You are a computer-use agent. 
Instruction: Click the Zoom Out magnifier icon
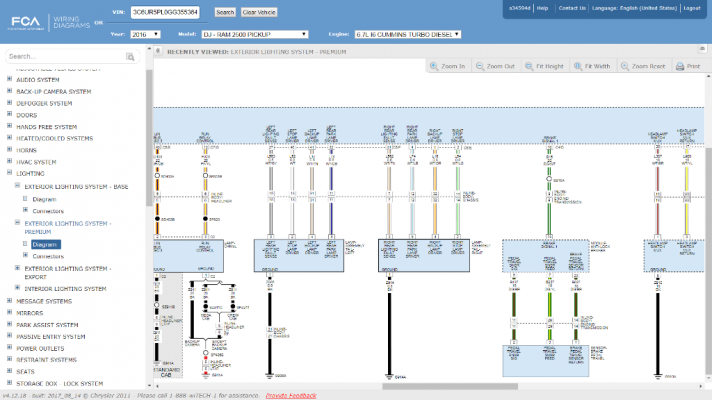[480, 66]
